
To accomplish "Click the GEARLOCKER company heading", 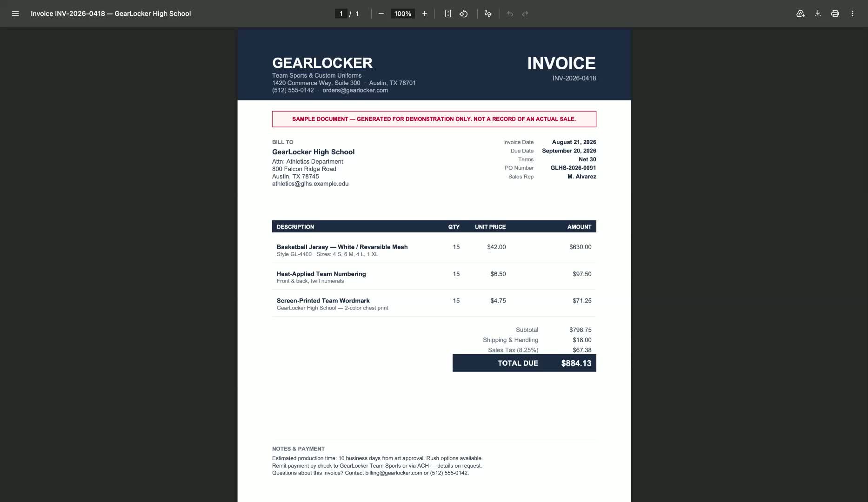I will [x=322, y=63].
